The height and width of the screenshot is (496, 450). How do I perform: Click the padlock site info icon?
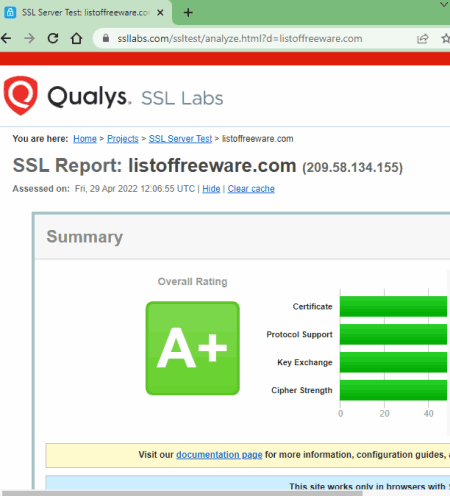(106, 38)
